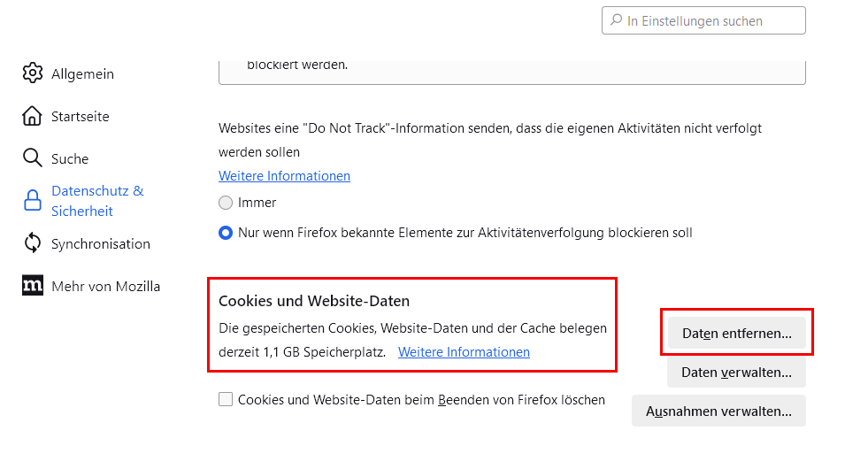Open the Suche settings category
868x469 pixels.
70,158
